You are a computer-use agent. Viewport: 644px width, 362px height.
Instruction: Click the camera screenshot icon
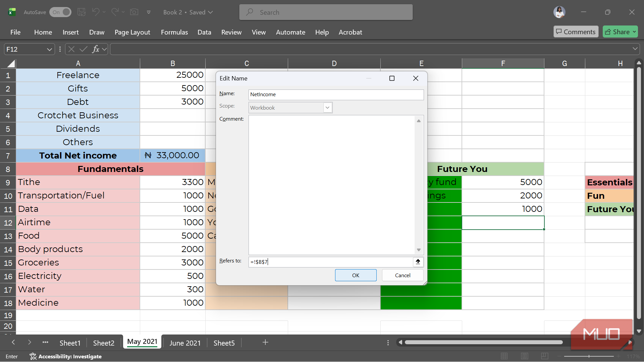134,12
